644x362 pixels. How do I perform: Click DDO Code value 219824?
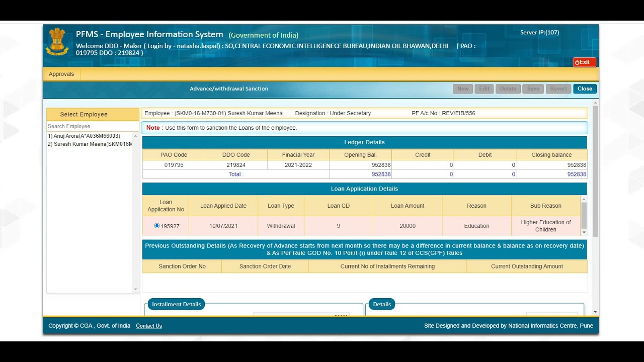coord(236,165)
